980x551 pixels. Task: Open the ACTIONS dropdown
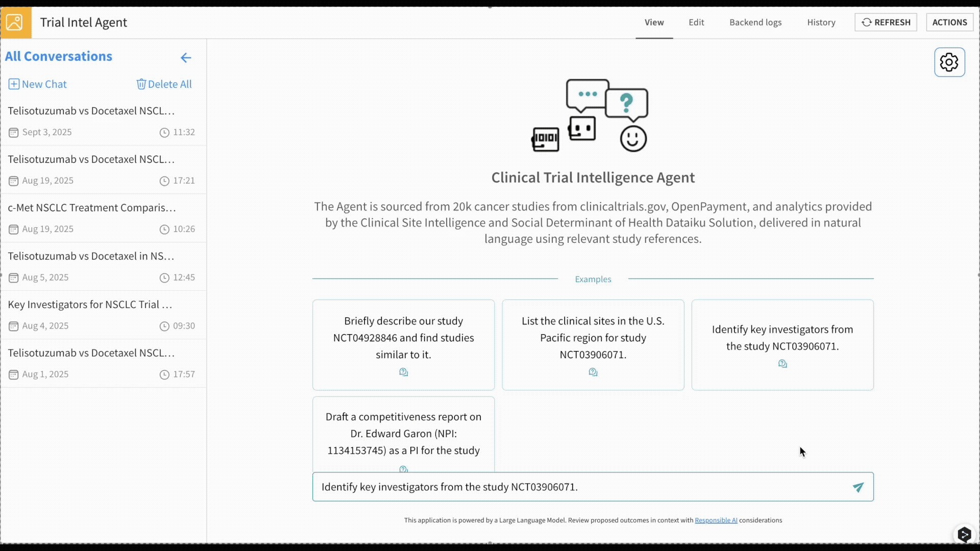[x=950, y=22]
